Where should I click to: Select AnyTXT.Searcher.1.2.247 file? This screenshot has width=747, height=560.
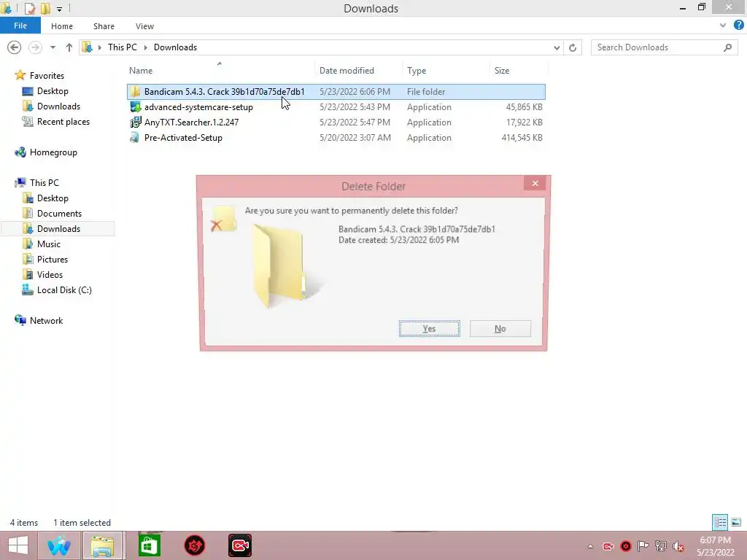(336, 122)
